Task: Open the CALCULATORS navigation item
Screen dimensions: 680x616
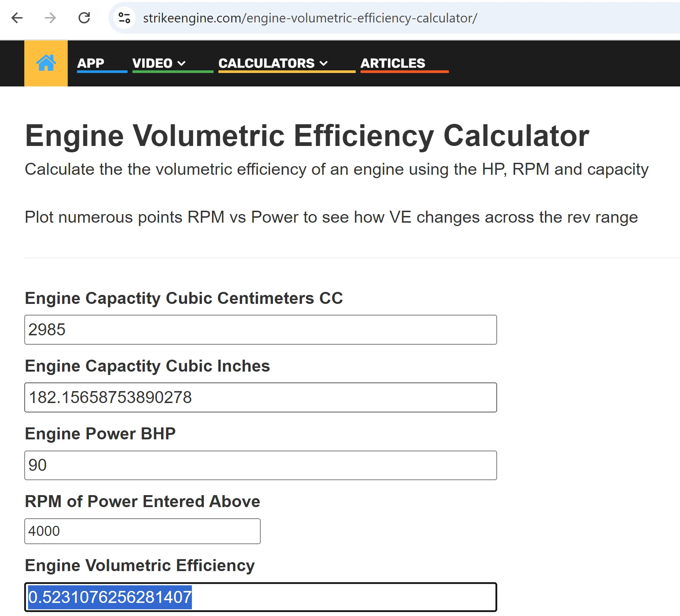Action: point(266,63)
